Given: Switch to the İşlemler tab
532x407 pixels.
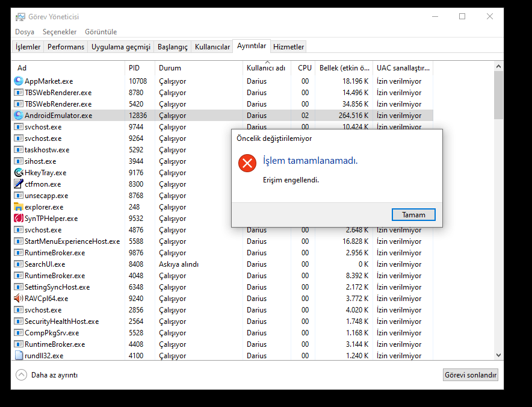Looking at the screenshot, I should 28,47.
